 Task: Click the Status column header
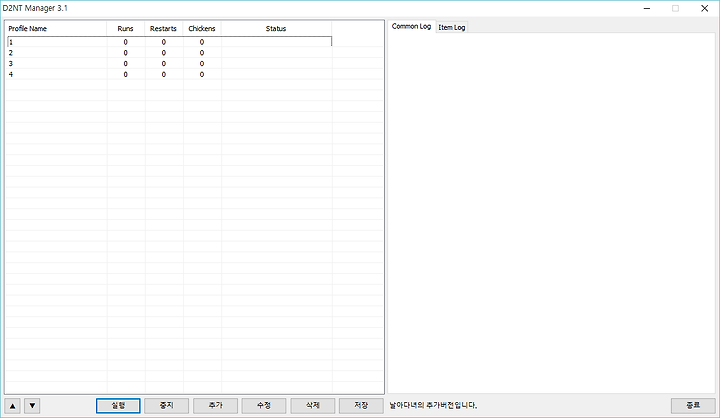point(276,28)
